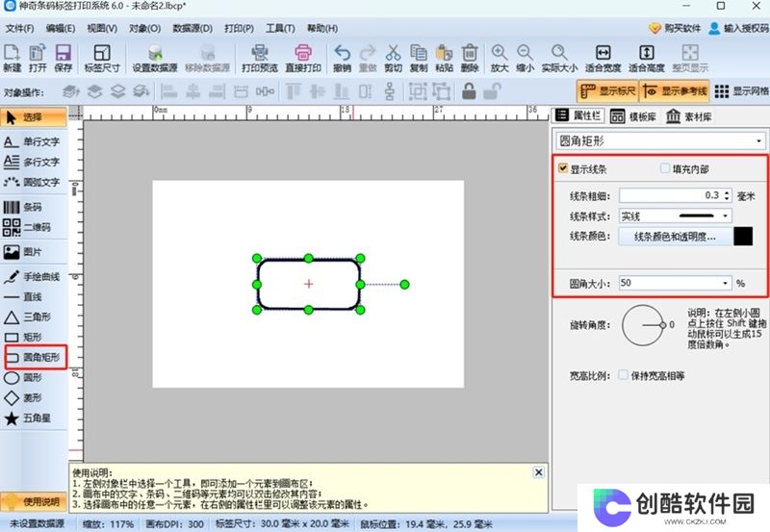Close the 使用说明 instructions panel
Image resolution: width=770 pixels, height=532 pixels.
(538, 472)
